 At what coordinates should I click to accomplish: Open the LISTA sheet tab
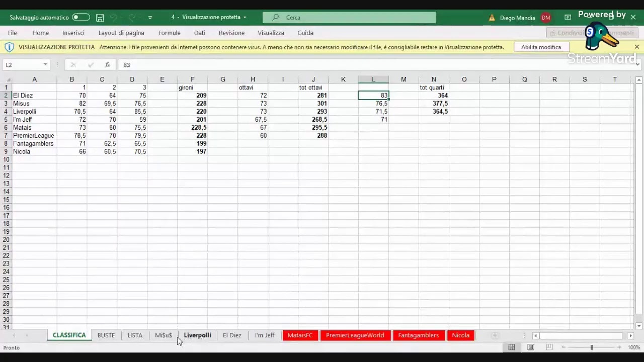[135, 335]
